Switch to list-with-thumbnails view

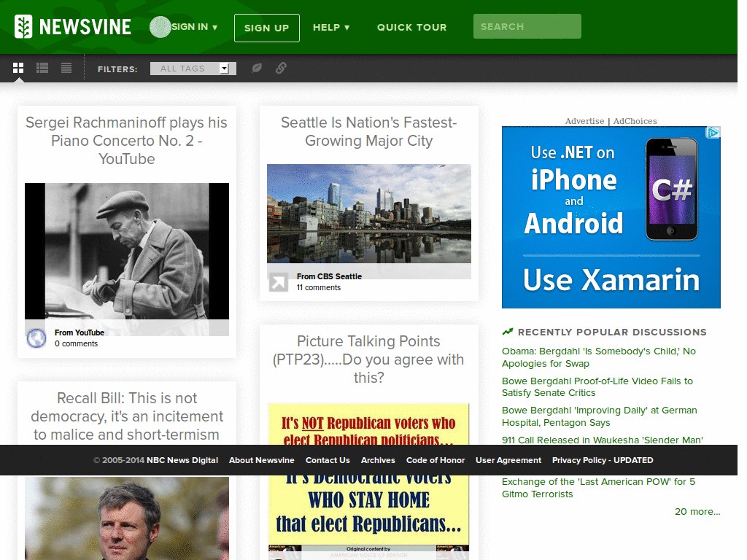click(x=42, y=68)
